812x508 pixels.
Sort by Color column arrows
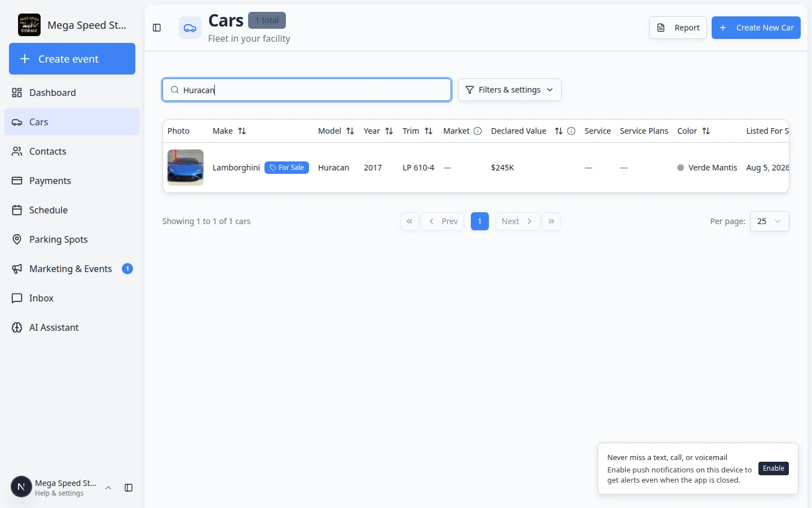(x=706, y=131)
